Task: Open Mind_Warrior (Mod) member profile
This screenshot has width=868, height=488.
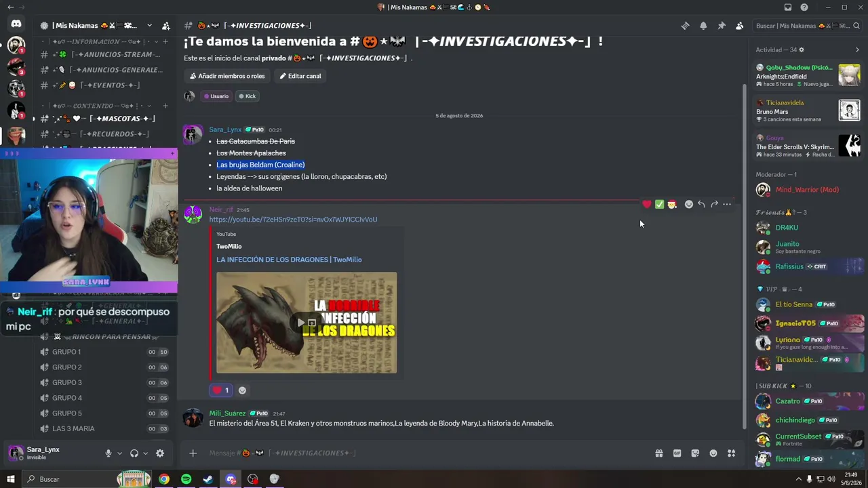Action: pyautogui.click(x=807, y=190)
